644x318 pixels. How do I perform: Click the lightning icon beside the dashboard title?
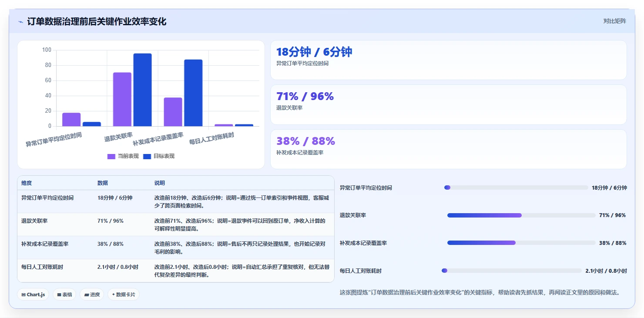[x=21, y=22]
